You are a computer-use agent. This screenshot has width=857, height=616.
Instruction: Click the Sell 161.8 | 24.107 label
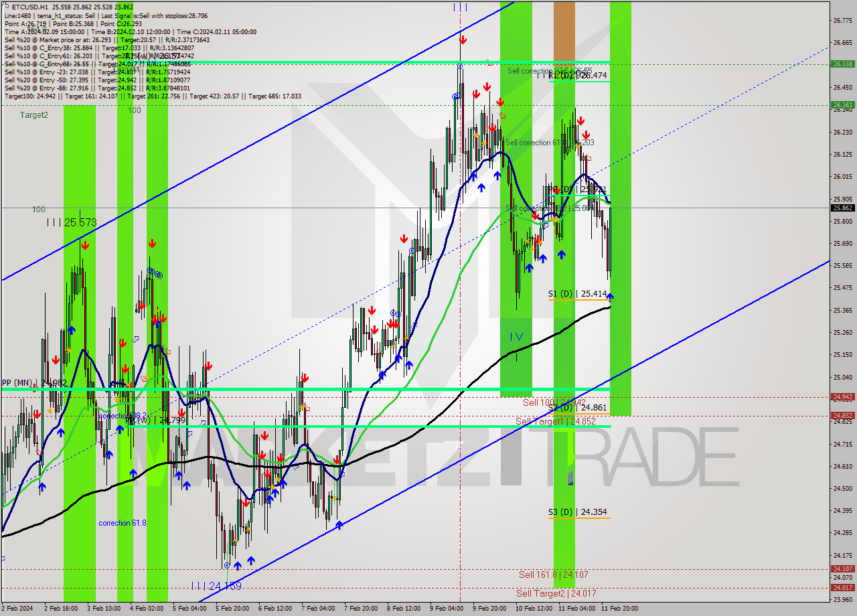pyautogui.click(x=553, y=574)
